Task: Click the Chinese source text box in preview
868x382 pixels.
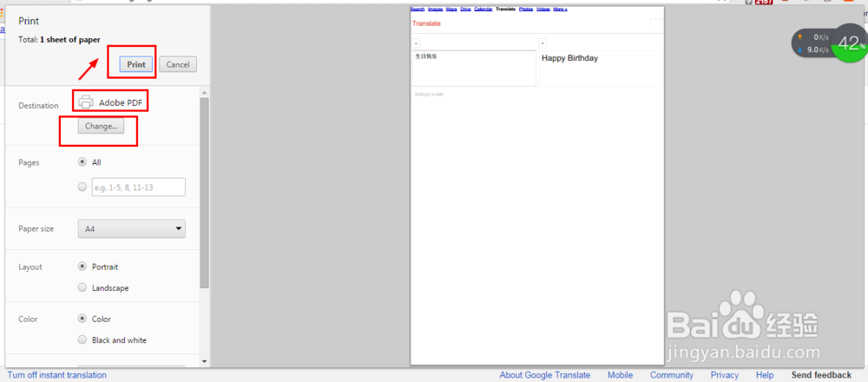Action: [x=475, y=69]
